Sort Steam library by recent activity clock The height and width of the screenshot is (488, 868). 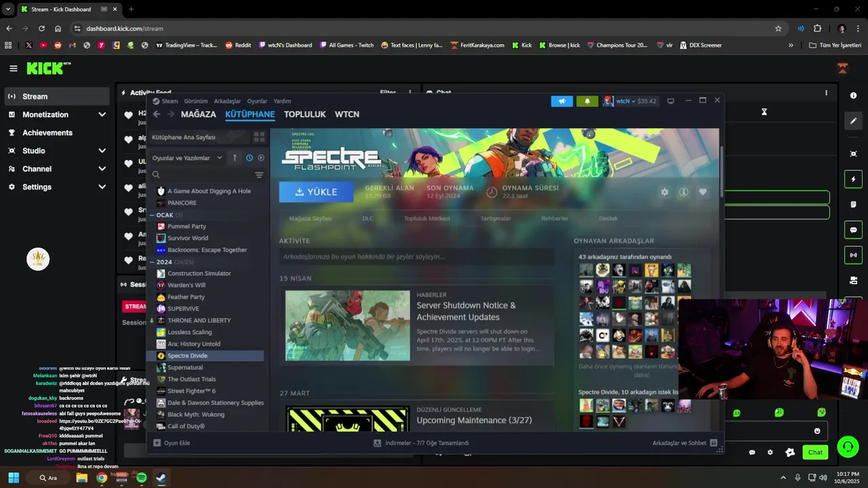tap(250, 158)
